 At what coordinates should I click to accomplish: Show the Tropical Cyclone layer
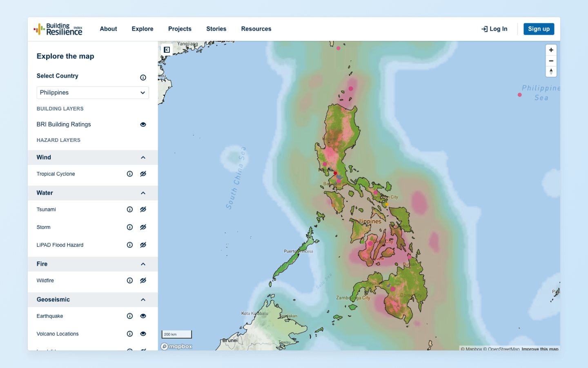point(143,174)
